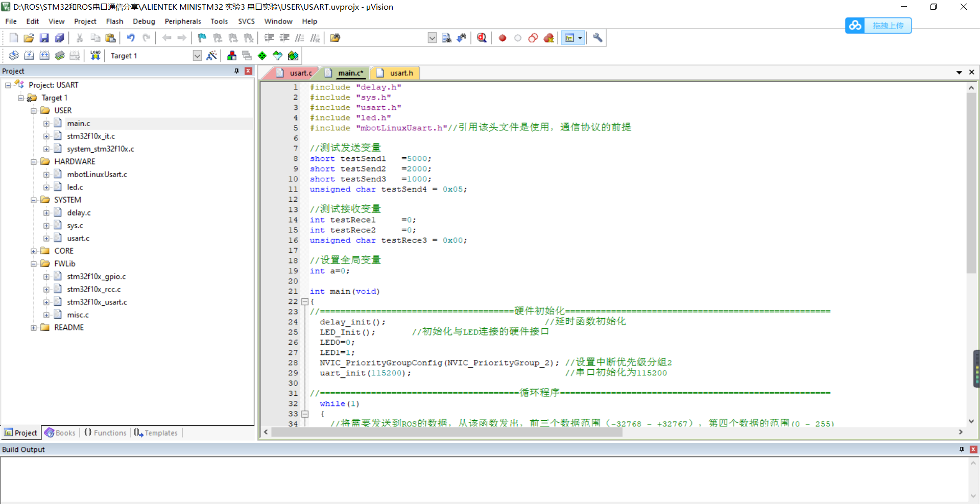
Task: Open the Target 1 selection dropdown
Action: click(x=197, y=55)
